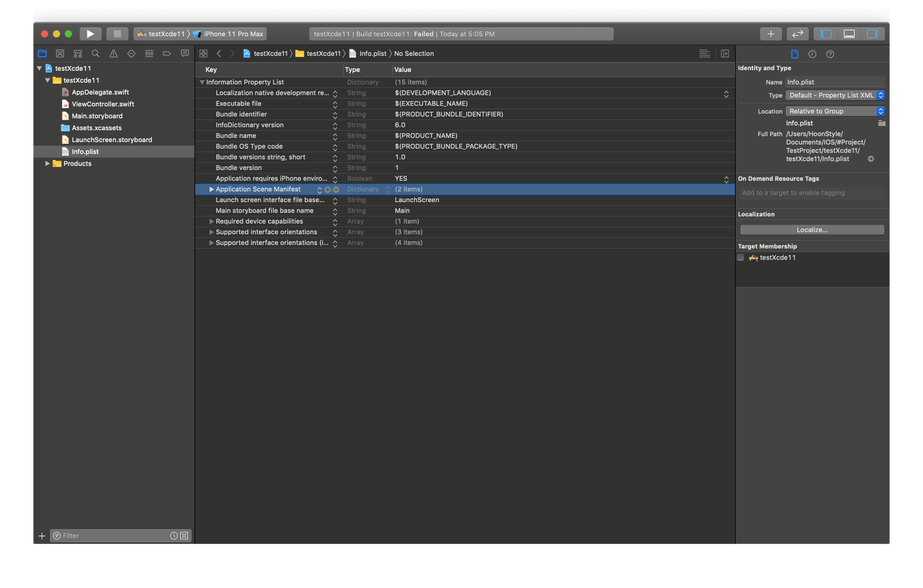Open related items grid menu
The image size is (923, 588).
pos(203,54)
